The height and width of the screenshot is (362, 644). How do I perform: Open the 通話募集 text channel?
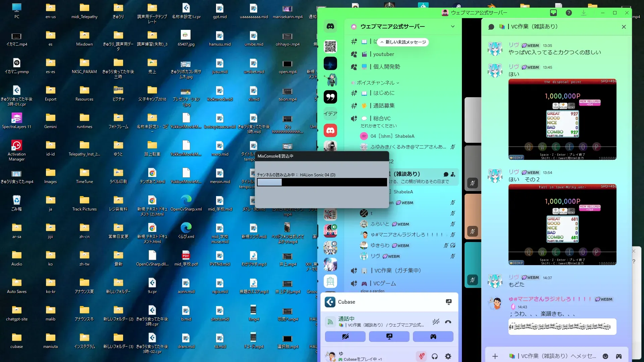click(x=384, y=106)
